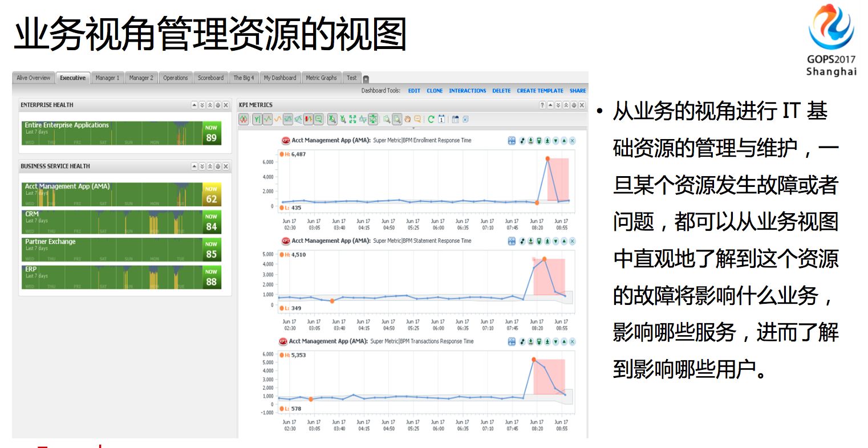
Task: Click the date calendar icon in KPI toolbar
Action: pos(441,119)
